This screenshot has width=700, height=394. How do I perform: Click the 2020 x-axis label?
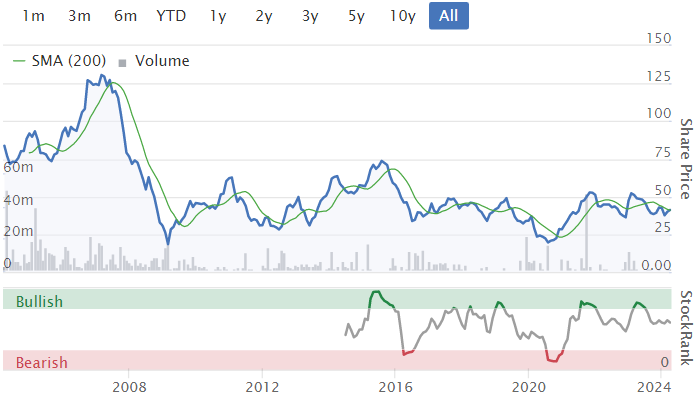coord(529,386)
